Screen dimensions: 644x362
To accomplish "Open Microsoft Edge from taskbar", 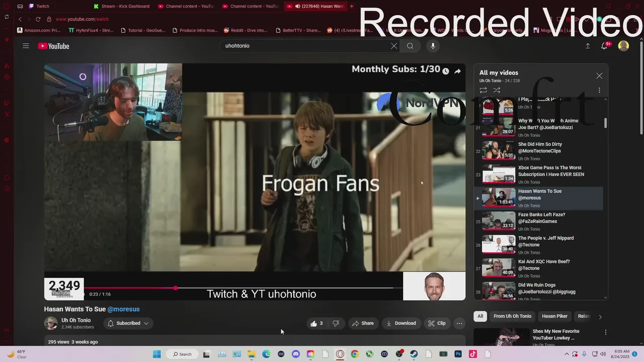I will 266,354.
